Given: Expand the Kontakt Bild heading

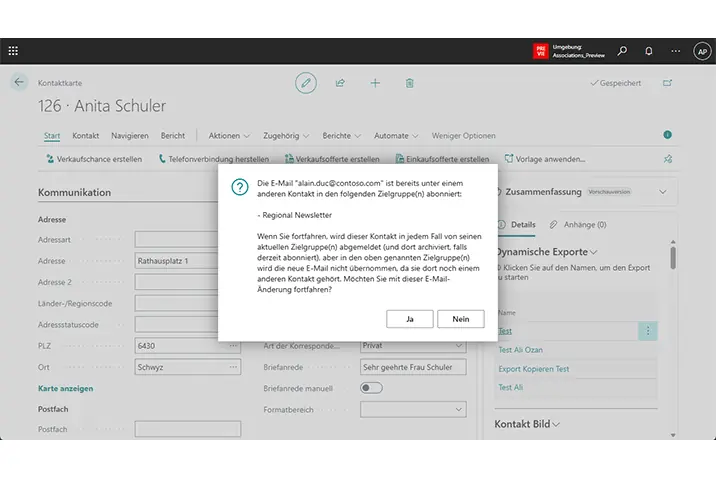Looking at the screenshot, I should (527, 424).
